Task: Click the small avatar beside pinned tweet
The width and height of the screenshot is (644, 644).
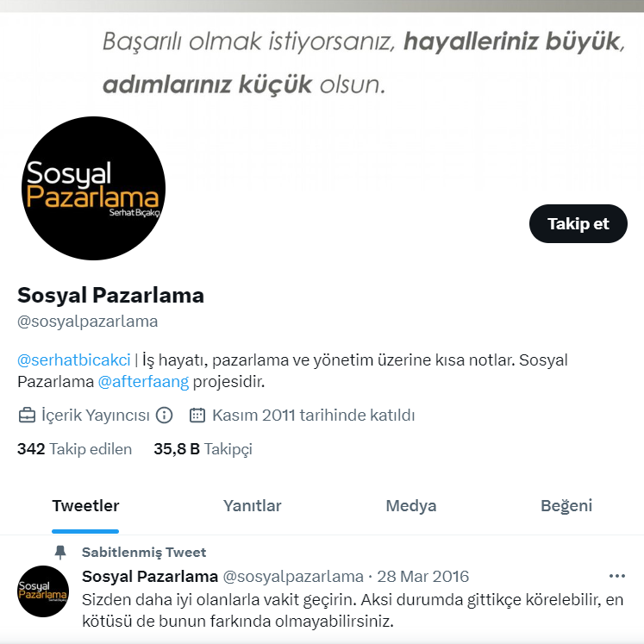Action: click(x=43, y=591)
